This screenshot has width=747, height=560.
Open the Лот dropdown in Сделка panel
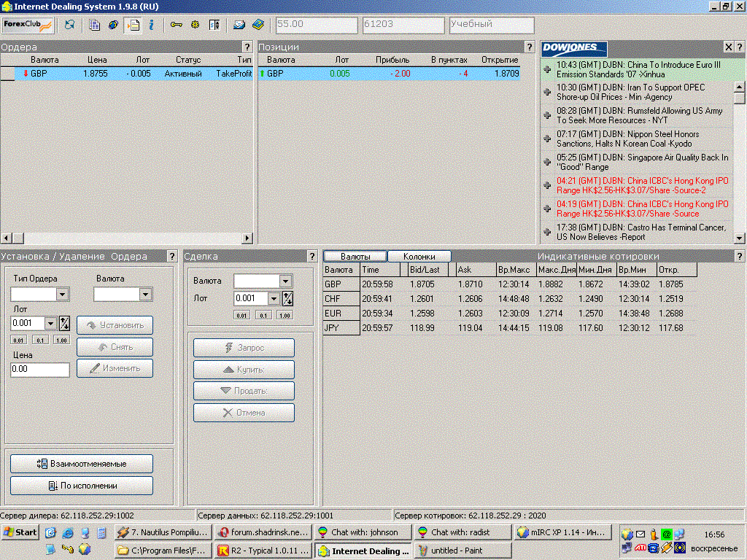tap(274, 298)
